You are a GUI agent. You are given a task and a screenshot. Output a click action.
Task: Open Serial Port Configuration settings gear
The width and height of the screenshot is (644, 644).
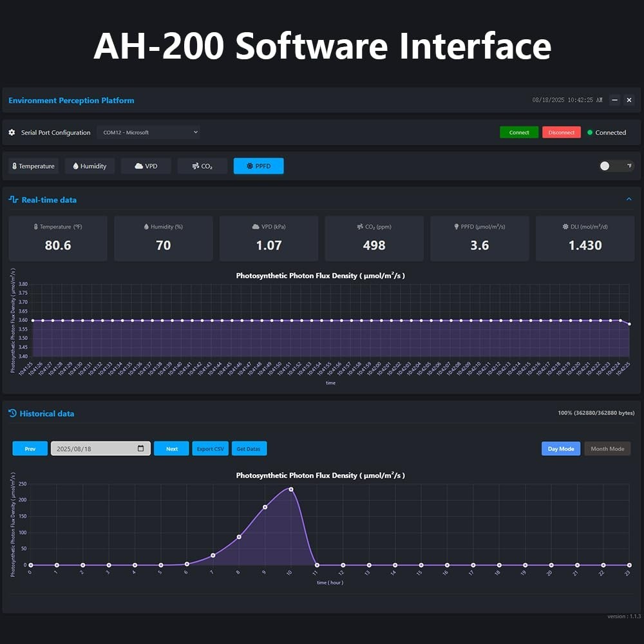click(x=12, y=133)
